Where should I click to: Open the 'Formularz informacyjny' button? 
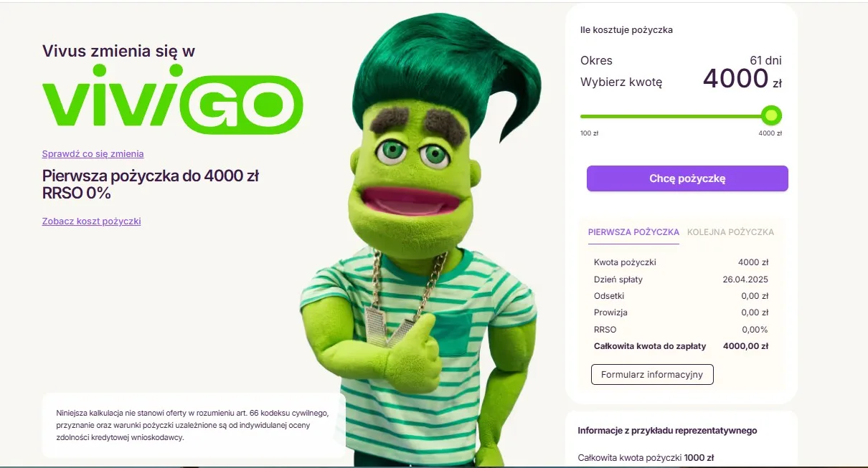[x=652, y=374]
